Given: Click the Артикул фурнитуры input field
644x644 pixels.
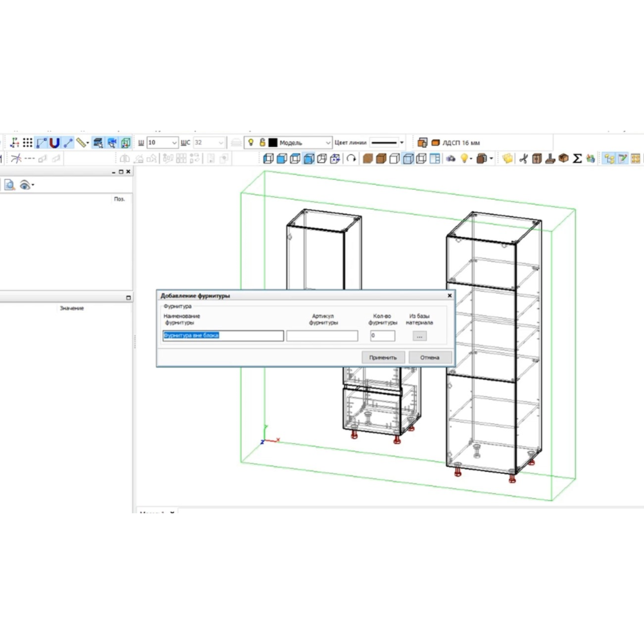Looking at the screenshot, I should tap(322, 336).
